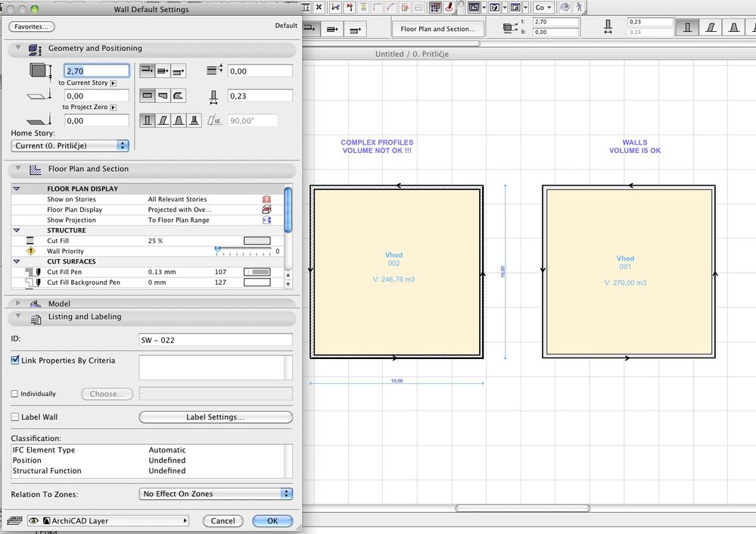Tick the Individually checkbox
This screenshot has width=756, height=534.
(15, 394)
